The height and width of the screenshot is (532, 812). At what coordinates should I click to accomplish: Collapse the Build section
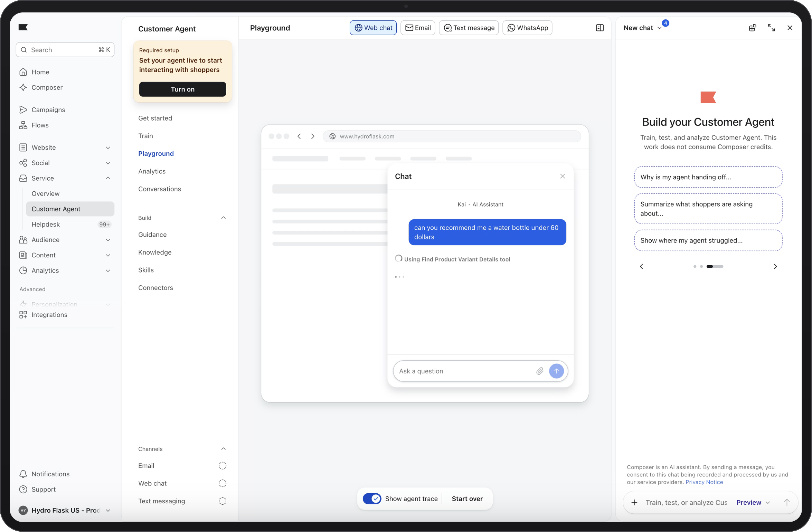pos(223,218)
